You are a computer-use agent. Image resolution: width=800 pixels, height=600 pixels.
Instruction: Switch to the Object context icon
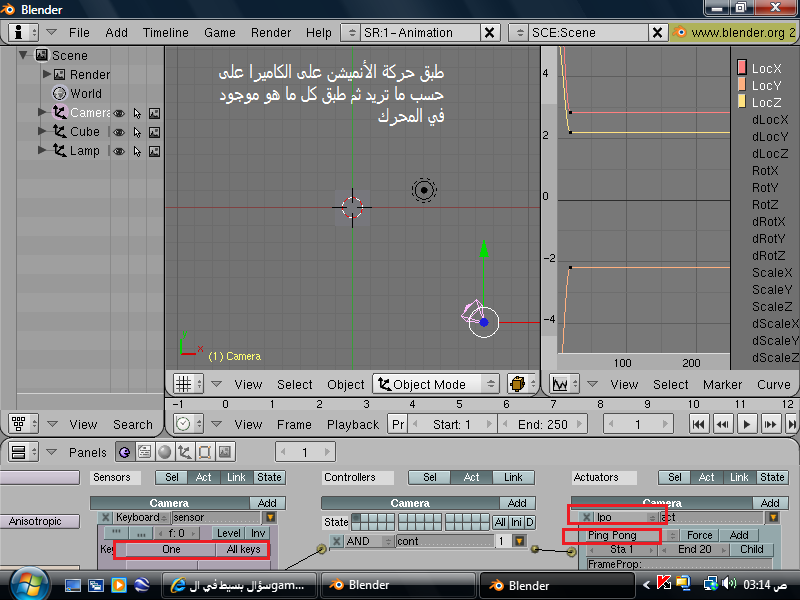(x=184, y=452)
